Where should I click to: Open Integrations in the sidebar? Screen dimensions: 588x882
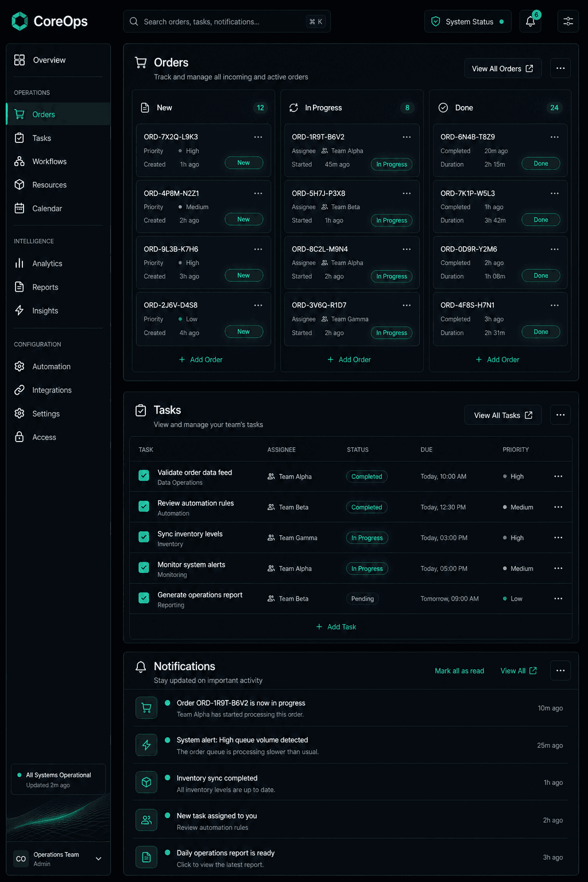[58, 390]
